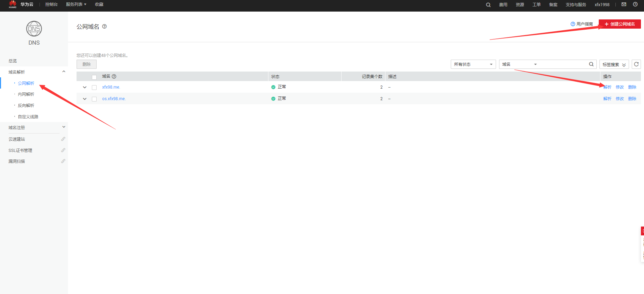Focus the domain name search input field
Viewport: 644px width, 294px height.
563,64
